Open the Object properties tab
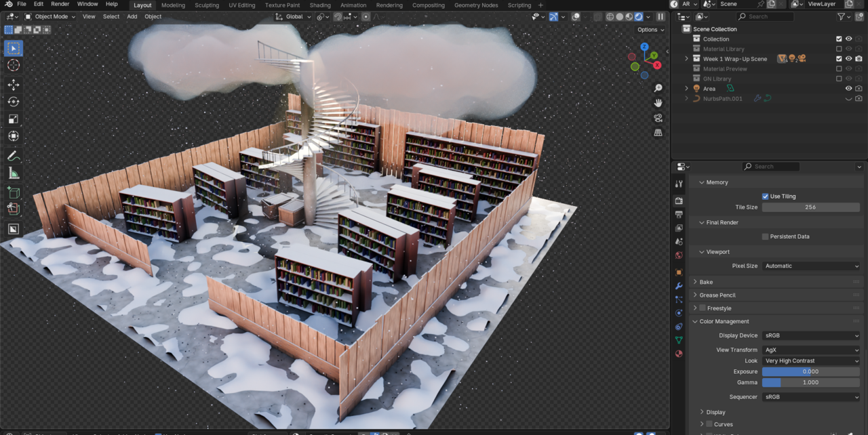The image size is (868, 435). tap(679, 272)
